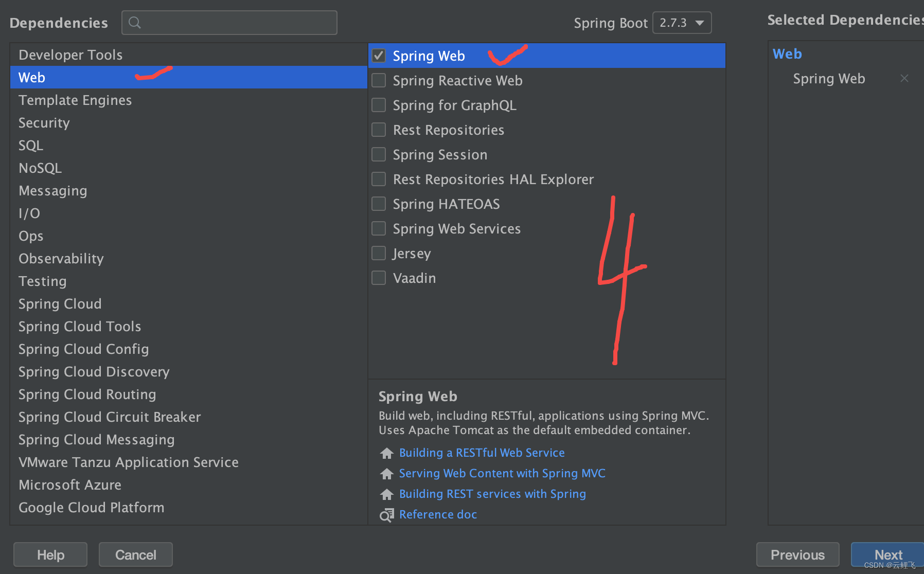This screenshot has height=574, width=924.
Task: Select Spring Cloud Circuit Breaker category
Action: (188, 417)
